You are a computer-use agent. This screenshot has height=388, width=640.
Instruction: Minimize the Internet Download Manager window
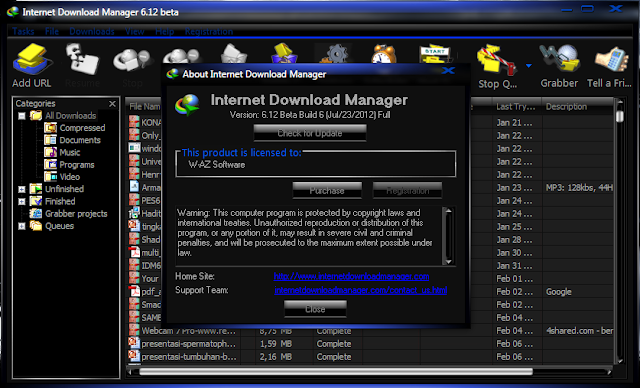tap(567, 9)
